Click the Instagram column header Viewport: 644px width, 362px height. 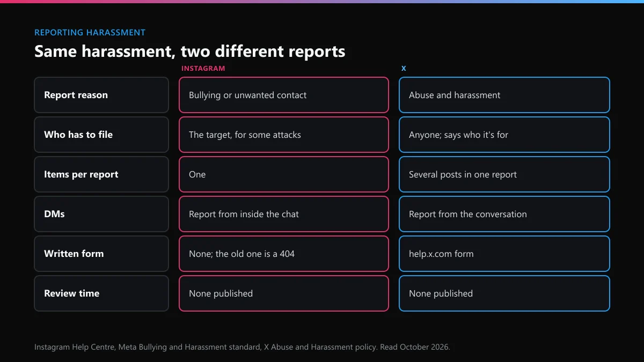pyautogui.click(x=203, y=69)
